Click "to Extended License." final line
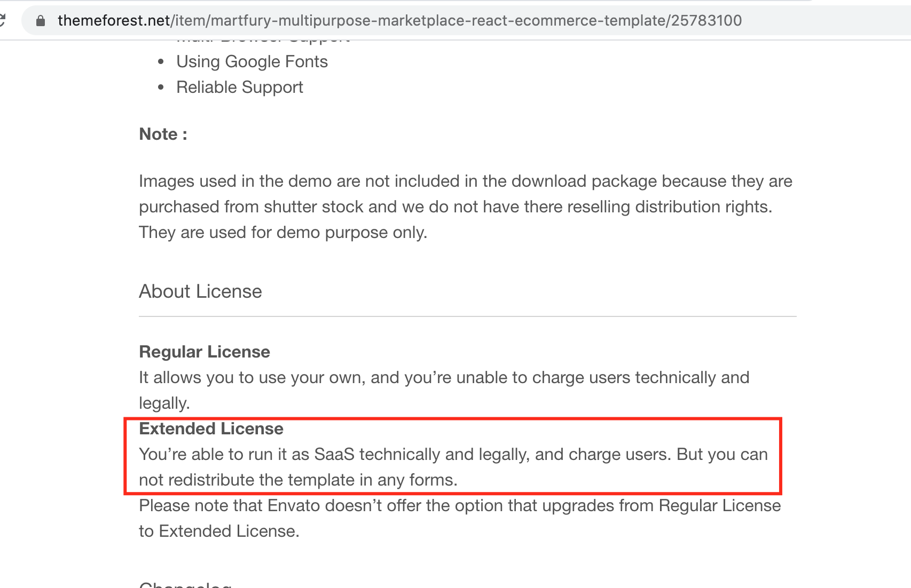Image resolution: width=911 pixels, height=588 pixels. (219, 531)
